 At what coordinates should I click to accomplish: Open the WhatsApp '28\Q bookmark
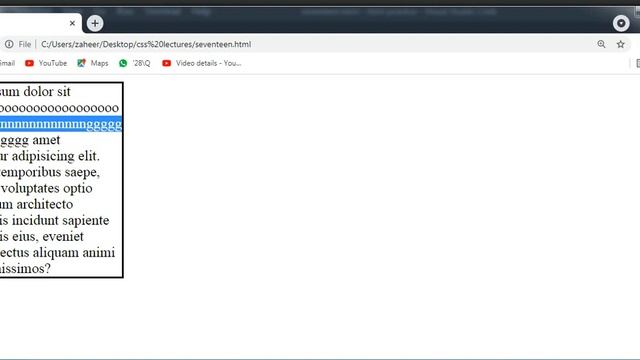tap(135, 63)
